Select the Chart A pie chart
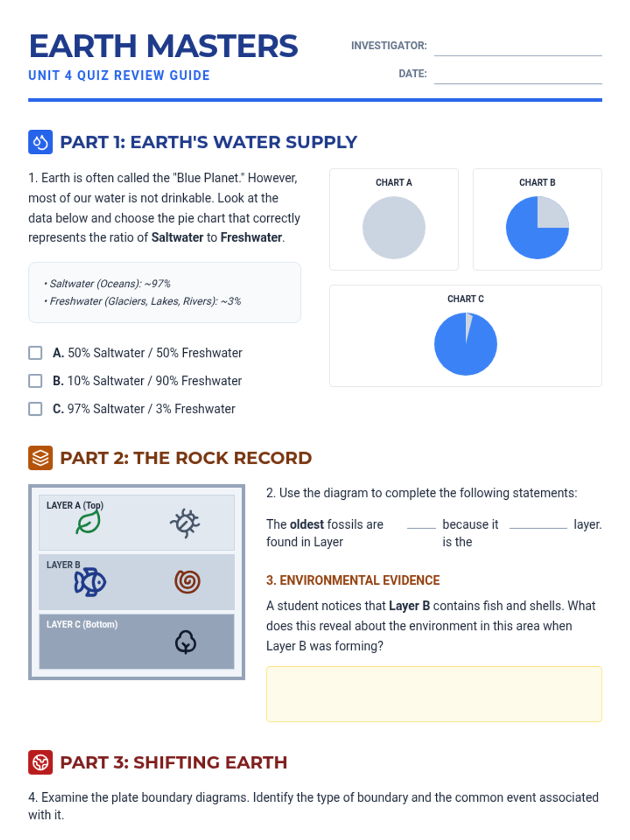 click(x=394, y=228)
